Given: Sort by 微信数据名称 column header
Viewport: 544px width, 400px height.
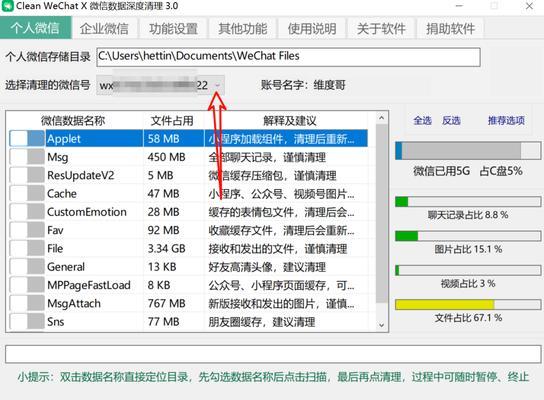Looking at the screenshot, I should (73, 121).
